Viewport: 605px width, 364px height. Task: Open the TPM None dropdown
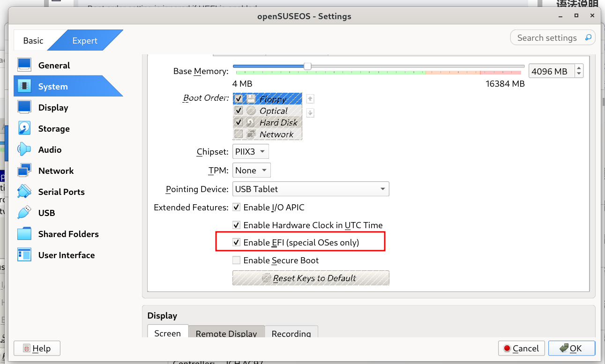(252, 171)
